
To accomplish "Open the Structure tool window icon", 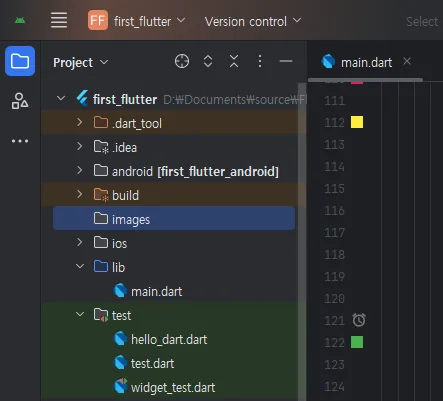I will pyautogui.click(x=20, y=101).
